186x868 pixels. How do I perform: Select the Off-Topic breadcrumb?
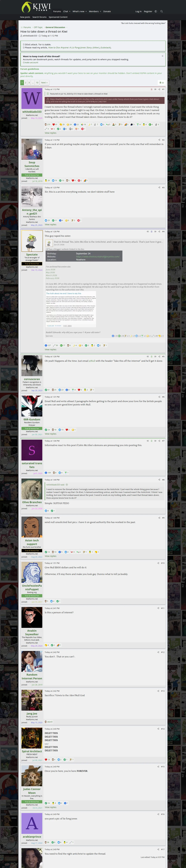[x=38, y=27]
